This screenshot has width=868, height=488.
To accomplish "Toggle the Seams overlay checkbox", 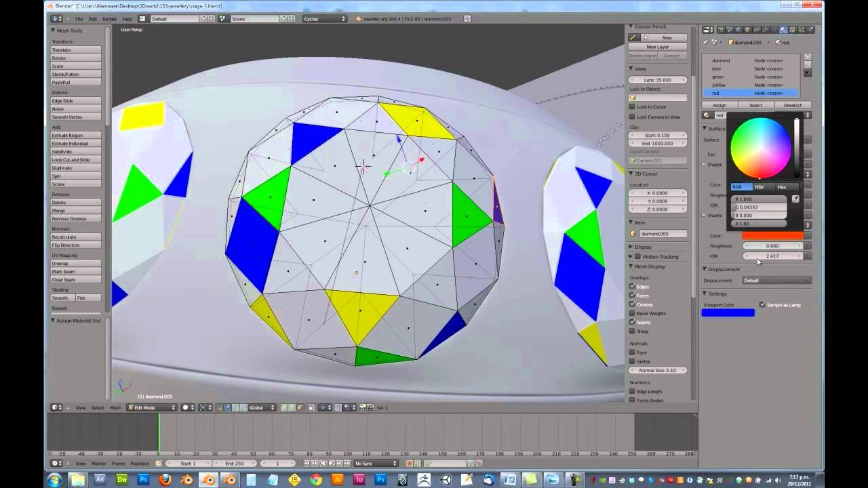I will 632,322.
